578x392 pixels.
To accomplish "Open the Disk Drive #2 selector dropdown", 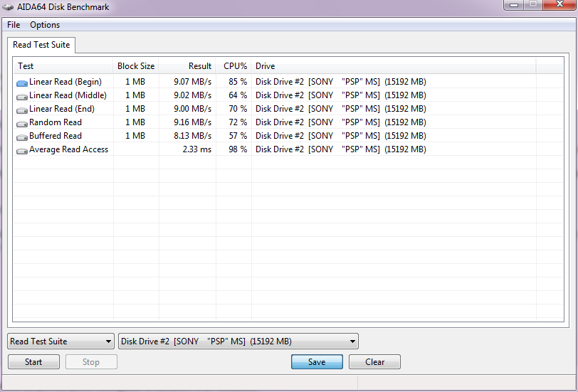I will (x=238, y=341).
